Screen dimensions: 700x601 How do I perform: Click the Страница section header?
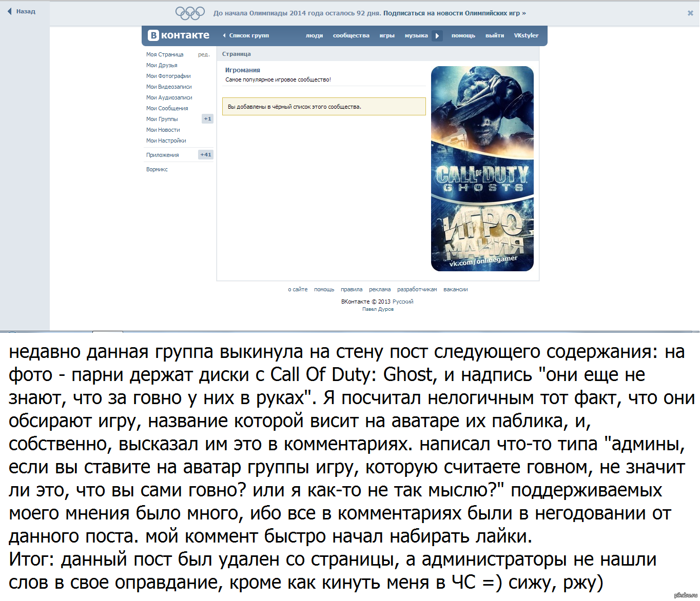pos(237,54)
